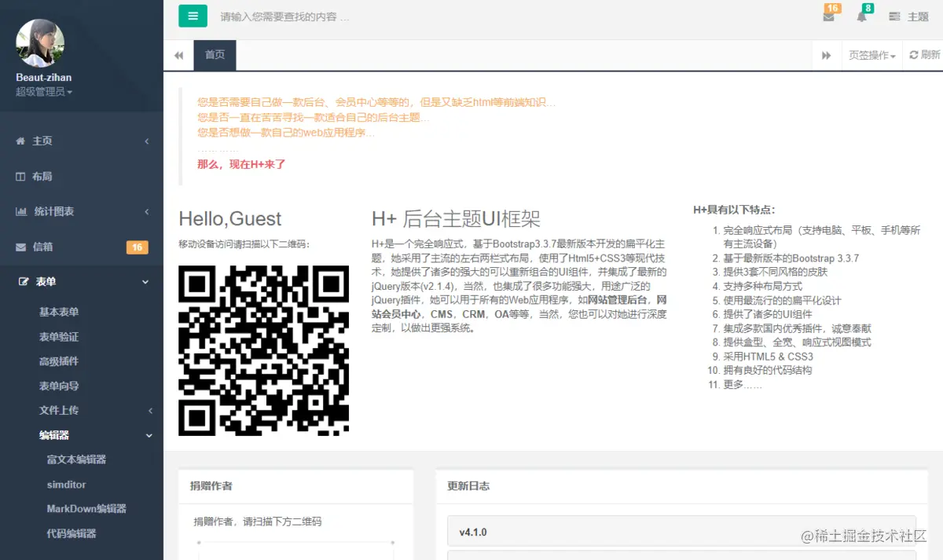Open the mail envelope icon with badge 16
Image resolution: width=943 pixels, height=560 pixels.
click(x=829, y=16)
